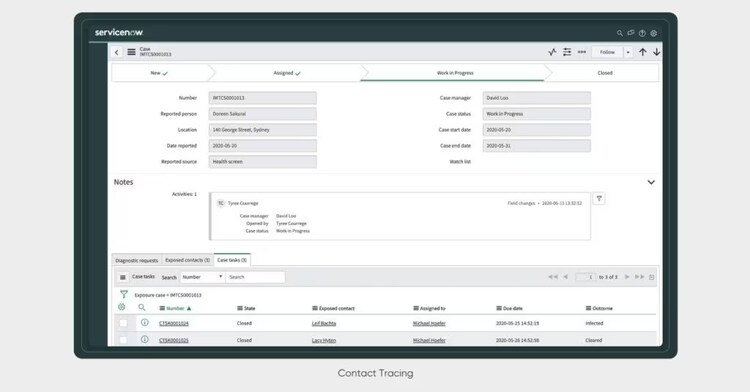Tick the checkbox for task CTSK0001025
This screenshot has height=392, width=750.
point(123,340)
